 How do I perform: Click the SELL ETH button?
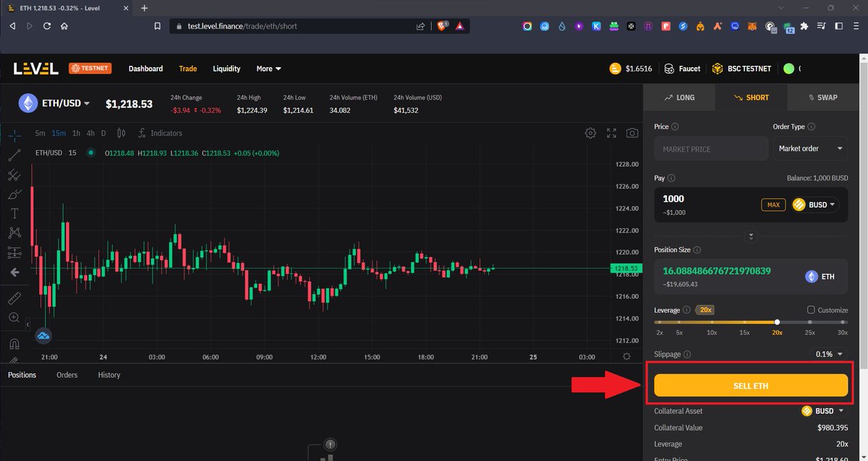[x=750, y=386]
